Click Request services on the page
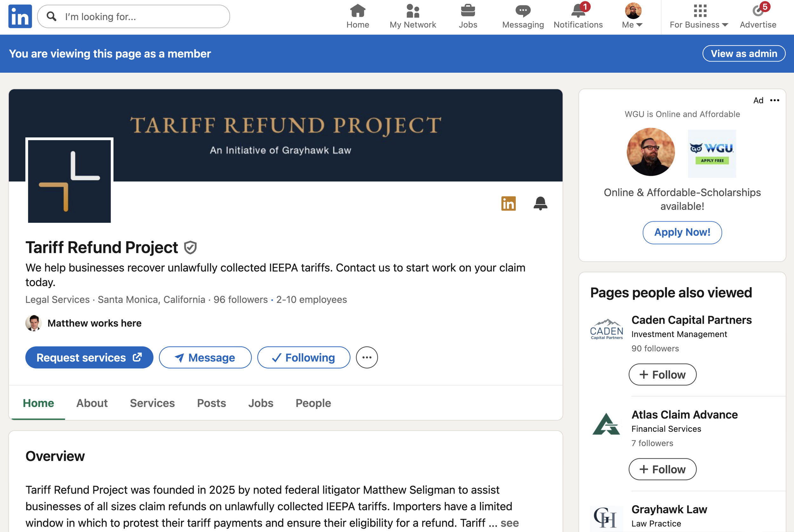This screenshot has width=794, height=532. pos(89,357)
